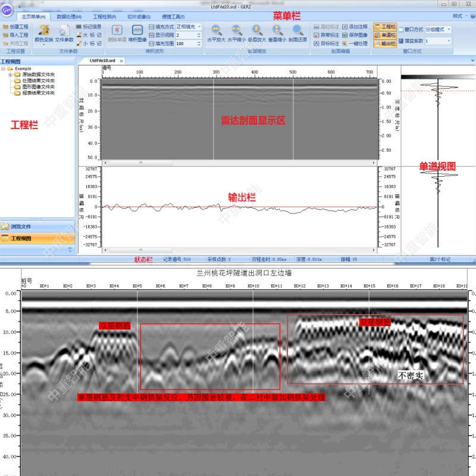This screenshot has height=476, width=476.
Task: Click 保存图像 save image icon
Action: click(345, 35)
